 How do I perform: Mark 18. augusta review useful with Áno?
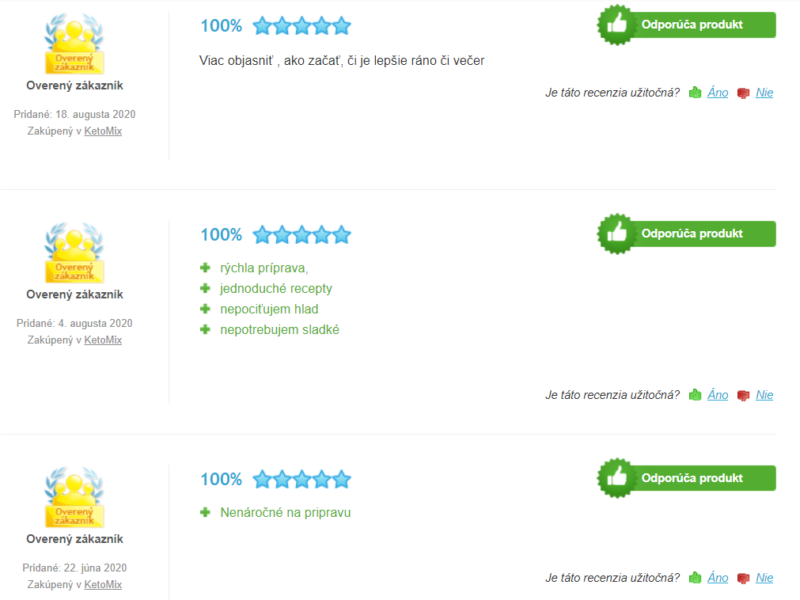(x=718, y=93)
